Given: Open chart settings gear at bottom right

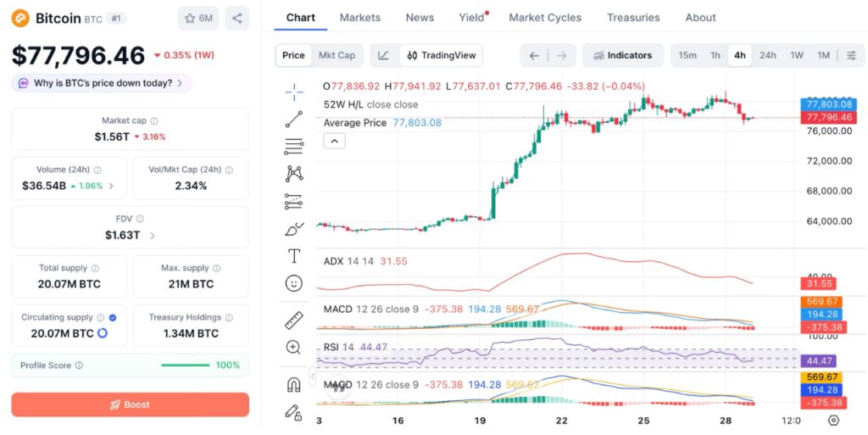Looking at the screenshot, I should click(x=834, y=421).
